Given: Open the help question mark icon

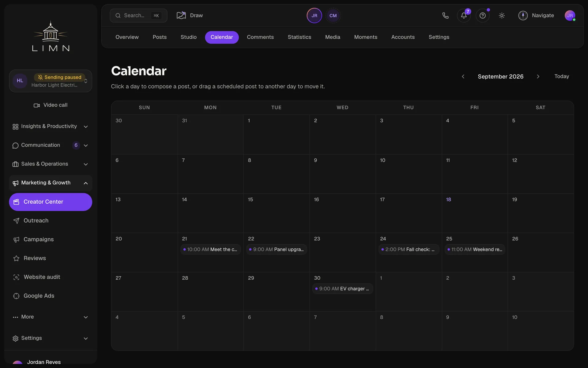Looking at the screenshot, I should pos(482,15).
